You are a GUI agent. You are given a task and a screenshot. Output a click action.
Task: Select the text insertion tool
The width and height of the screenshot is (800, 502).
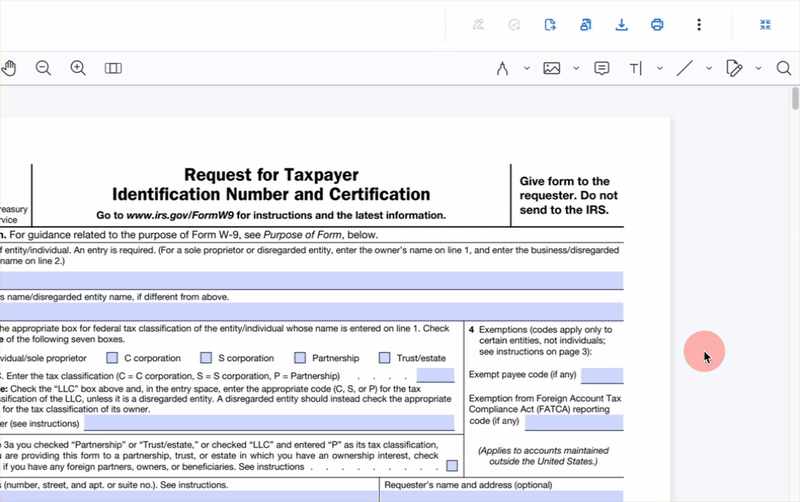point(635,68)
